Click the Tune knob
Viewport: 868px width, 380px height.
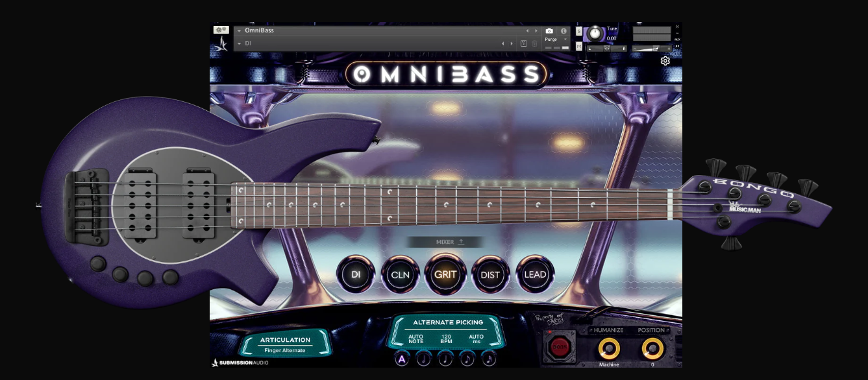tap(595, 34)
